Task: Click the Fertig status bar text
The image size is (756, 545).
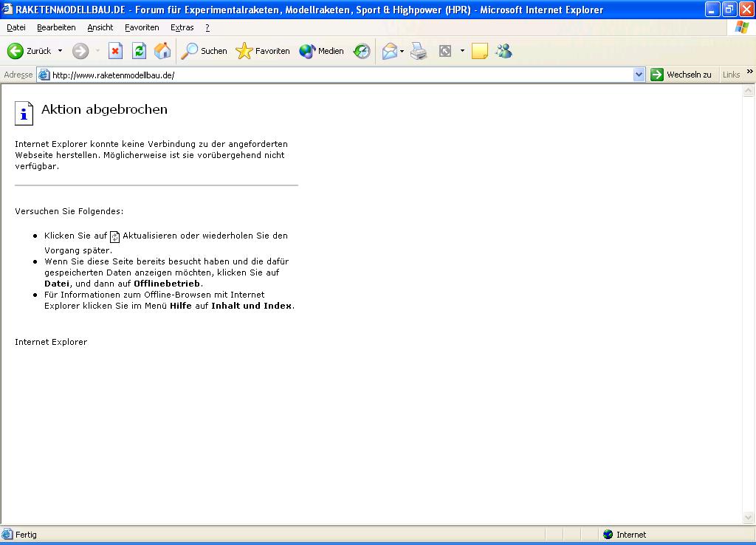Action: 26,535
